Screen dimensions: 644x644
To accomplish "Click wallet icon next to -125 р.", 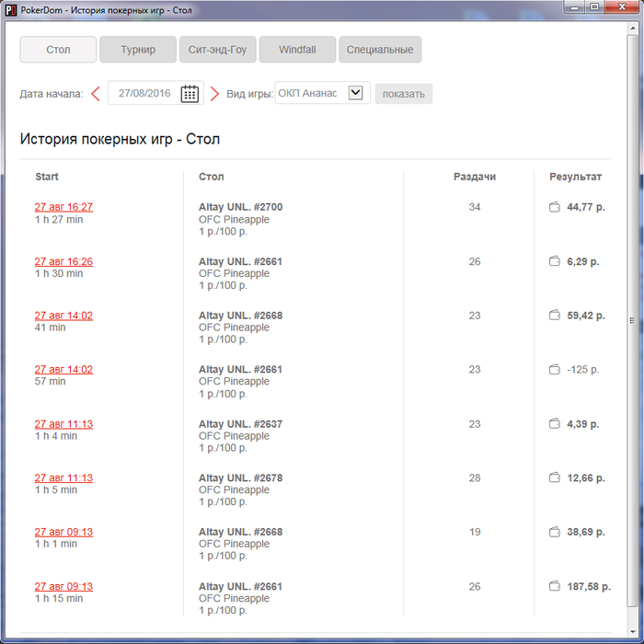I will click(555, 370).
